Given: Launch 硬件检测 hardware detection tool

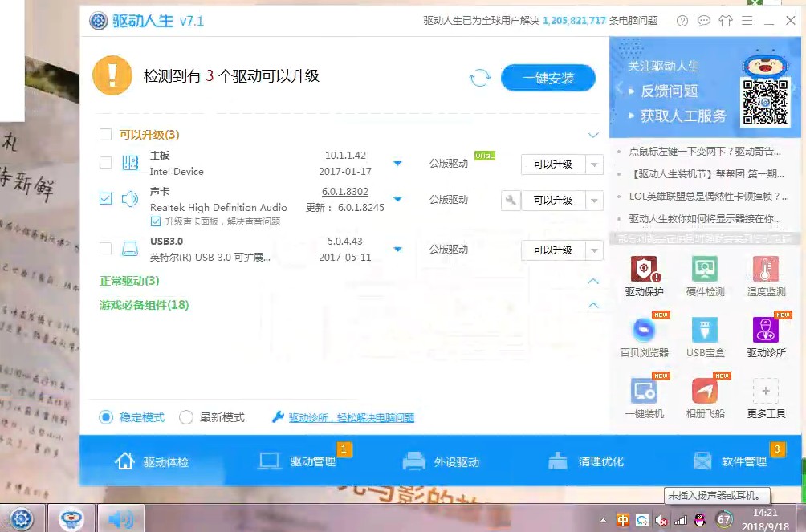Looking at the screenshot, I should click(x=705, y=275).
